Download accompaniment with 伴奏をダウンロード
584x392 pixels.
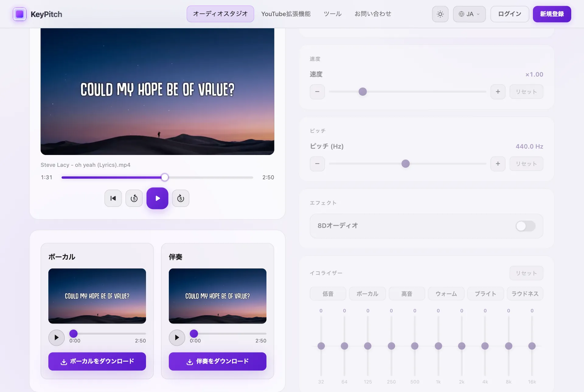217,361
